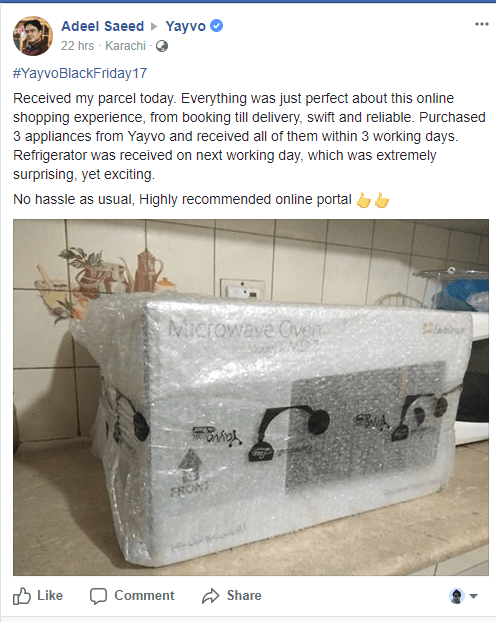This screenshot has height=622, width=496.
Task: Click the blue verified badge beside Yayvo
Action: pos(216,26)
